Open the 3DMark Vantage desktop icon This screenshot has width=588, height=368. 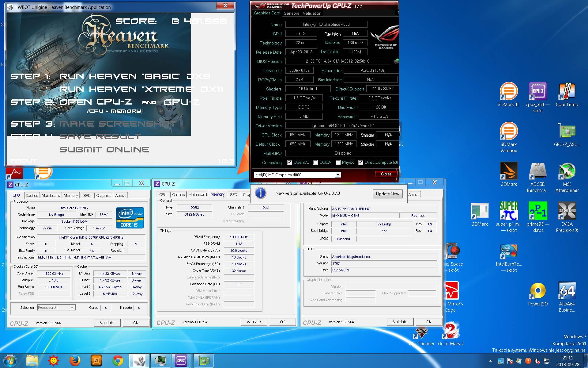coord(509,137)
